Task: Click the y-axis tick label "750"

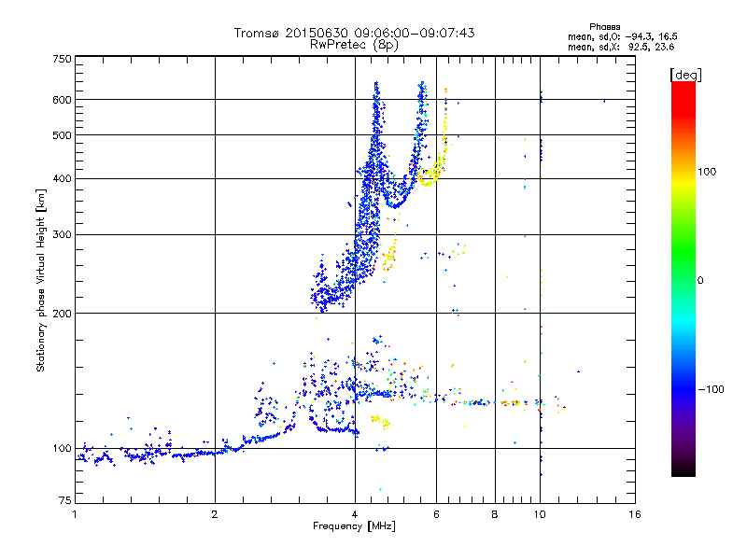Action: [x=63, y=59]
